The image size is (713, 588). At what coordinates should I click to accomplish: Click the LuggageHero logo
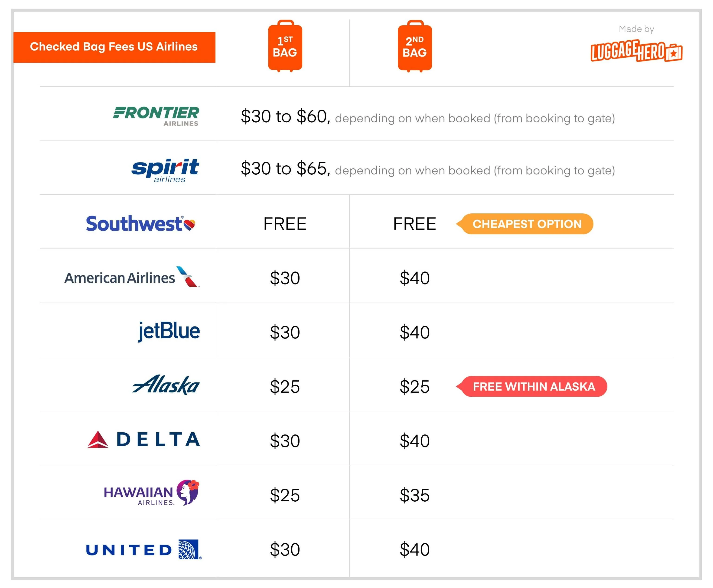pyautogui.click(x=636, y=51)
